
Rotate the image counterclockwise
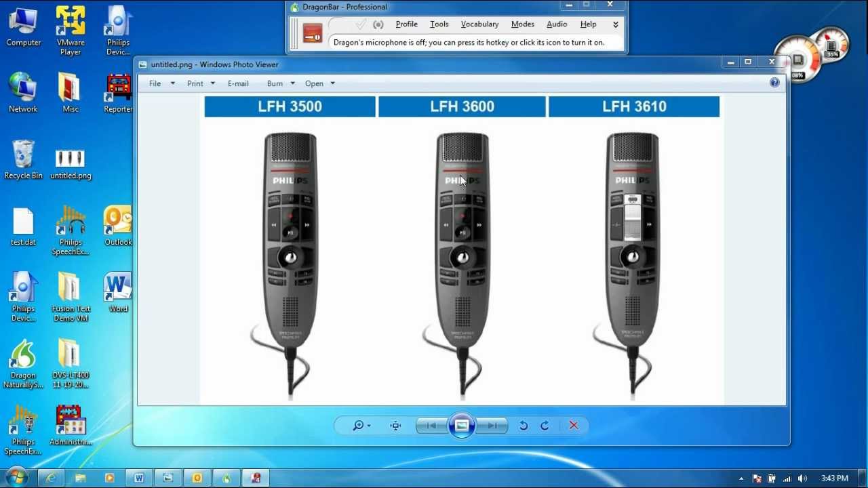pos(524,426)
